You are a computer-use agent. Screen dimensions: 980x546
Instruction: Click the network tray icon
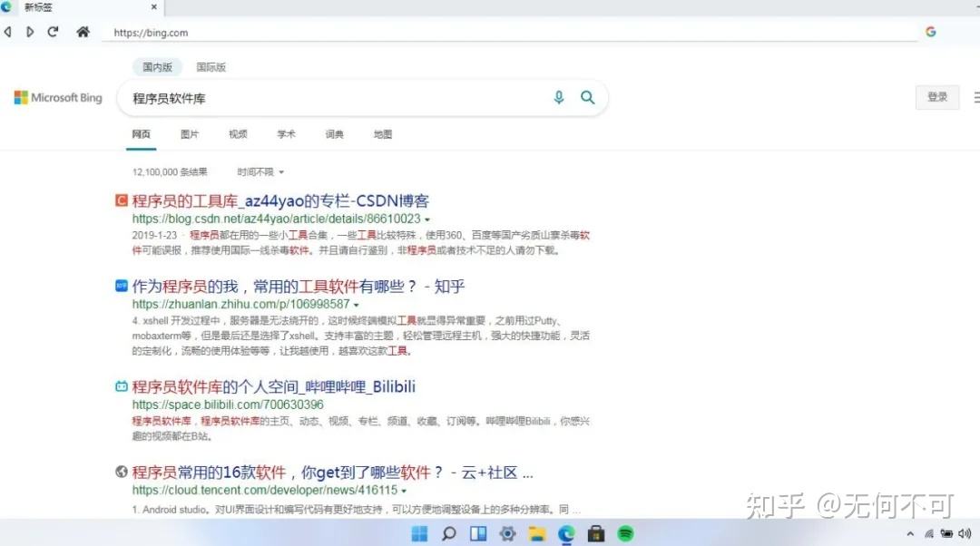click(929, 533)
